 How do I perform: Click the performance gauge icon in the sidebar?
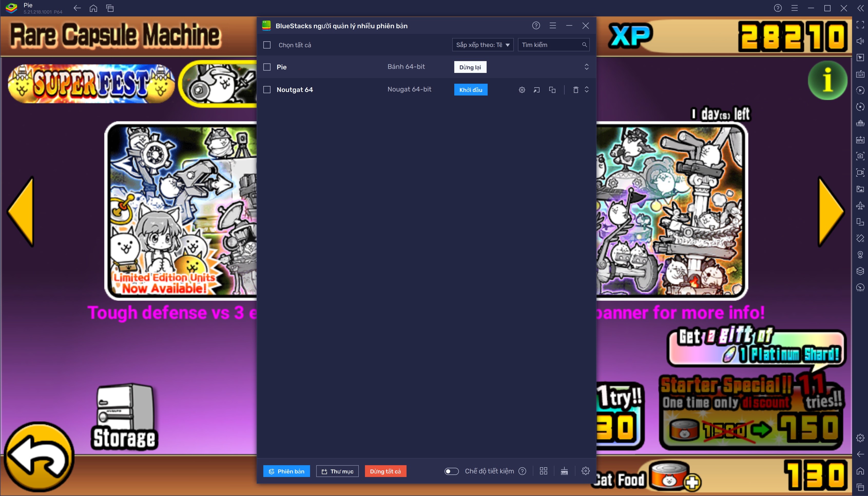click(860, 287)
